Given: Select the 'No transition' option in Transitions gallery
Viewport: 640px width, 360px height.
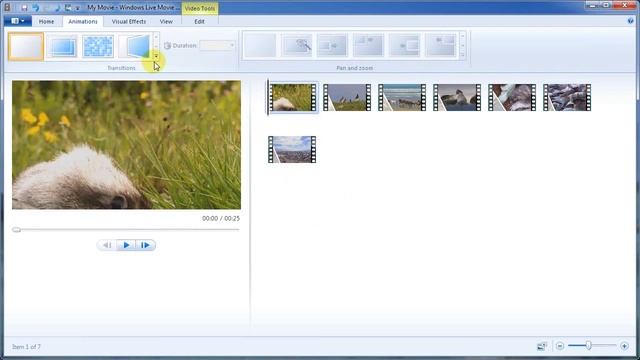Looking at the screenshot, I should pyautogui.click(x=26, y=47).
